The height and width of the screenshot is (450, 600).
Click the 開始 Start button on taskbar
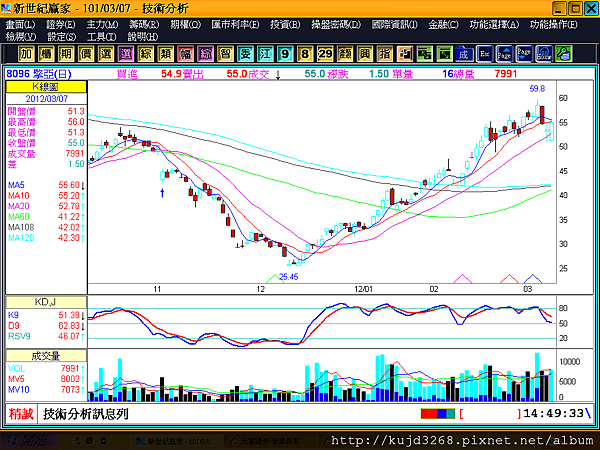pyautogui.click(x=29, y=441)
